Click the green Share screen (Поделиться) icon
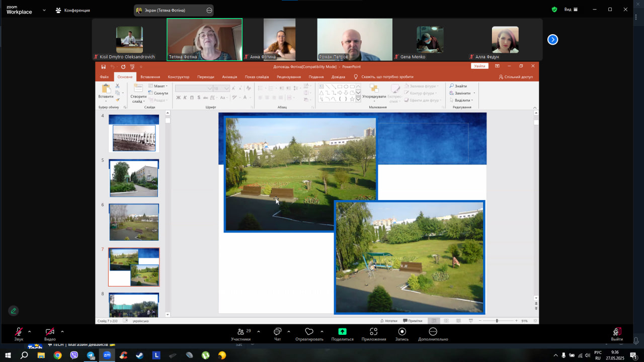 coord(342,331)
